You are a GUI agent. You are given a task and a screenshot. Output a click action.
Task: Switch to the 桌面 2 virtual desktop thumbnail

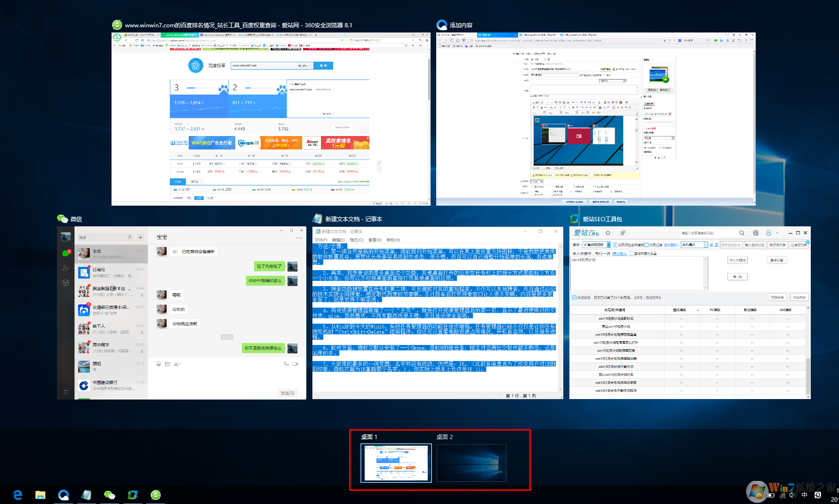pyautogui.click(x=471, y=463)
